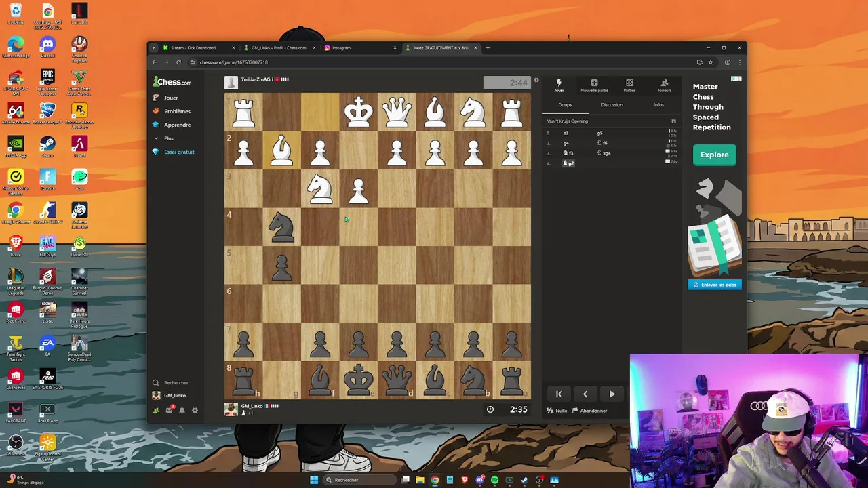The width and height of the screenshot is (868, 488).
Task: Open the opening book icon next to Van 't Kruijs Opening
Action: 673,121
